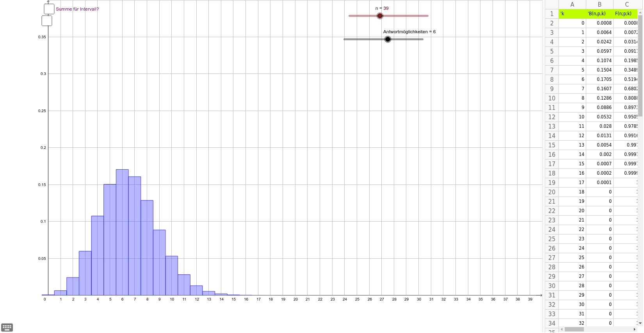Select cell with value 0.0597

click(x=600, y=51)
